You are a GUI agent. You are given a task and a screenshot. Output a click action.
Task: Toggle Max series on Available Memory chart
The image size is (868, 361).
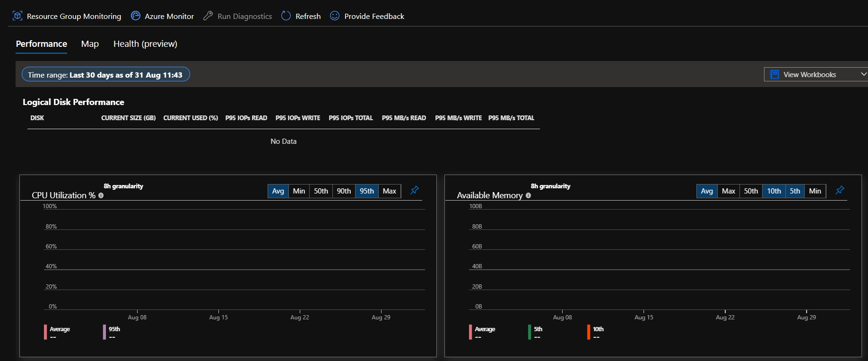coord(729,191)
